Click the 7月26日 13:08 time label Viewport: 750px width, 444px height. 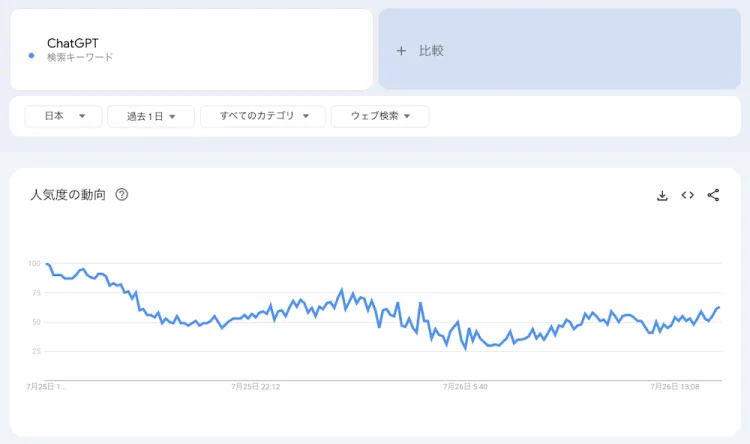[x=674, y=387]
